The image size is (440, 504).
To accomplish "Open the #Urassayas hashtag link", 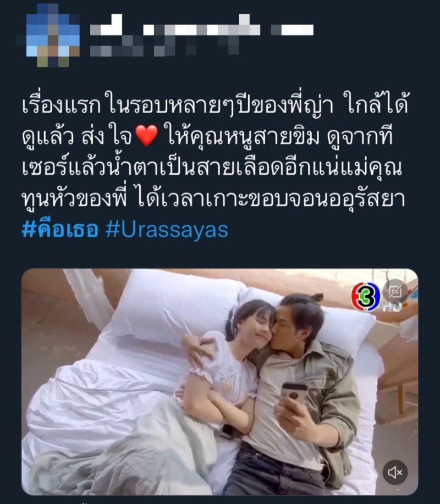I will 167,230.
